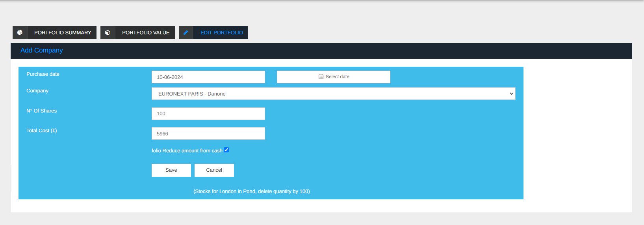
Task: Click the N° Of Shares input field
Action: [208, 114]
